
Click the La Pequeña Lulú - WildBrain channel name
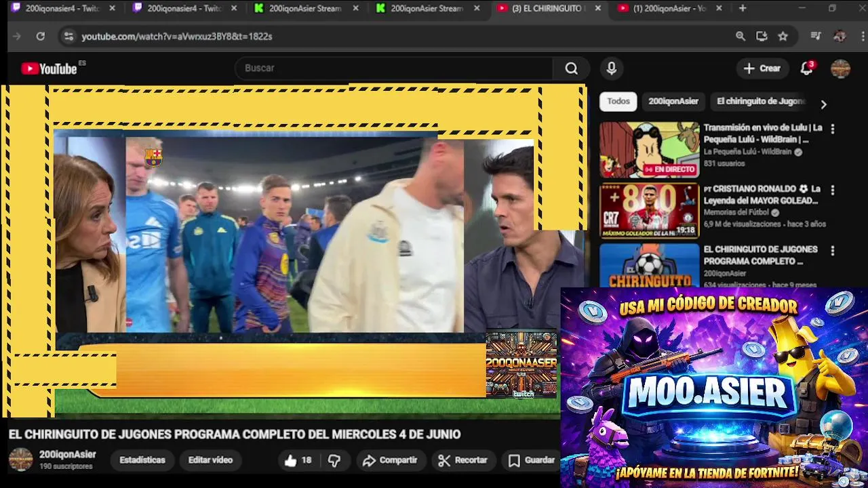coord(747,152)
